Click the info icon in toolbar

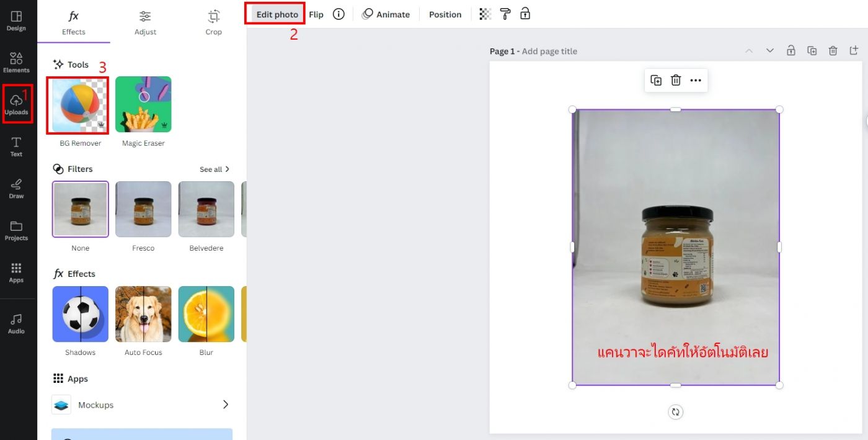click(x=339, y=14)
